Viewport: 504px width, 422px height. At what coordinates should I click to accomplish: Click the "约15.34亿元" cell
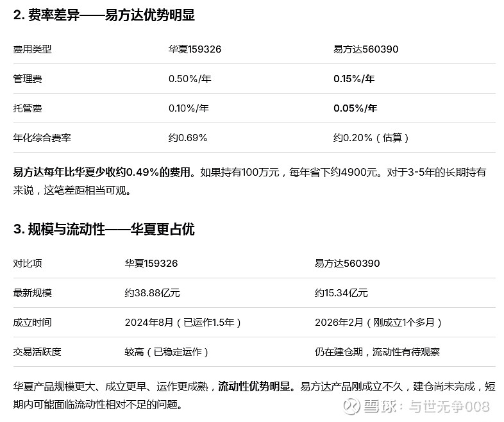[x=341, y=293]
